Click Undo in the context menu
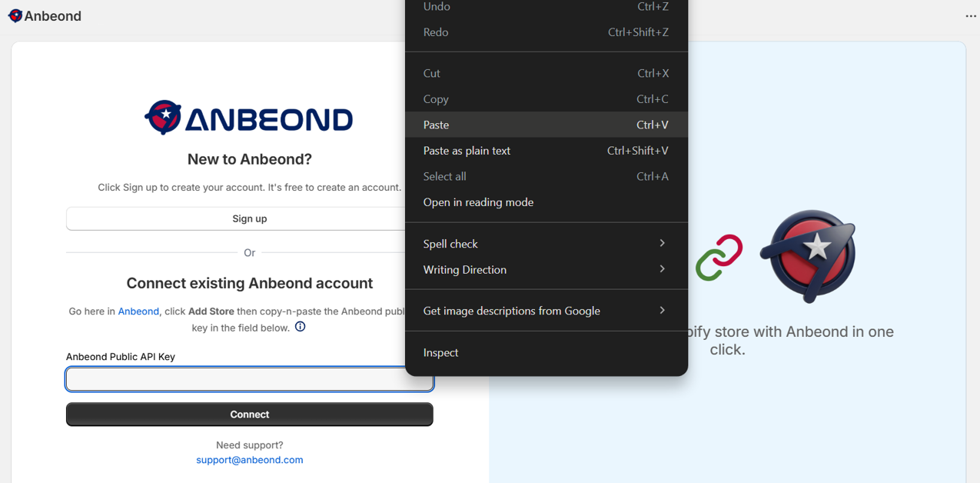The width and height of the screenshot is (980, 483). [437, 7]
